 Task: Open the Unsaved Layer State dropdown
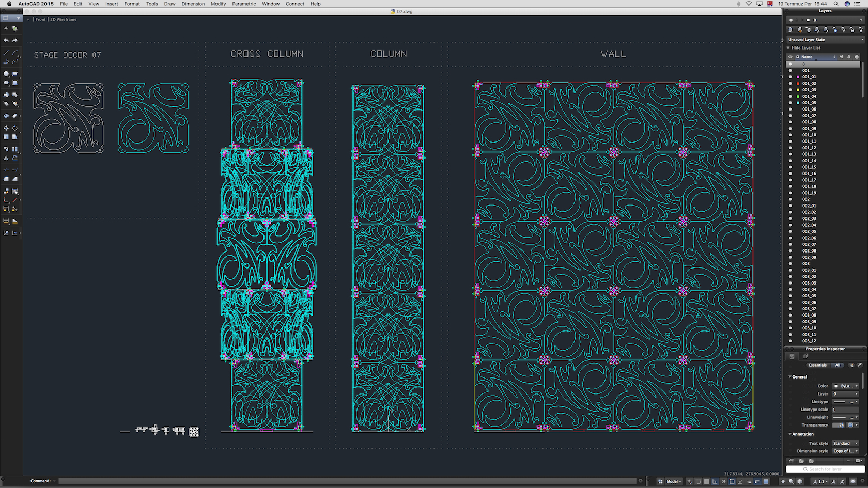[x=825, y=40]
